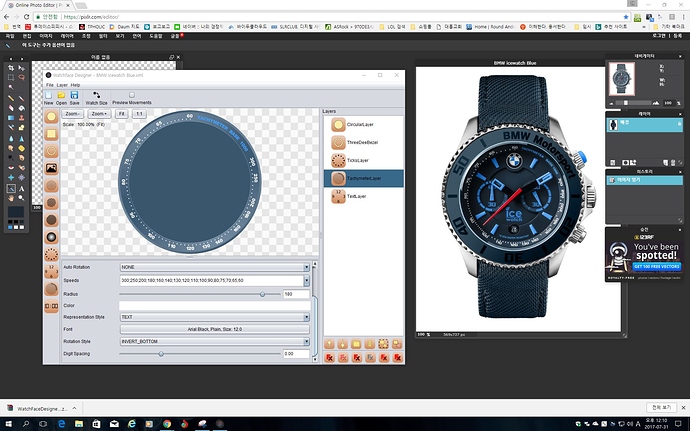Click the Chrome address bar
Screen dimensions: 690x431
click(x=330, y=17)
